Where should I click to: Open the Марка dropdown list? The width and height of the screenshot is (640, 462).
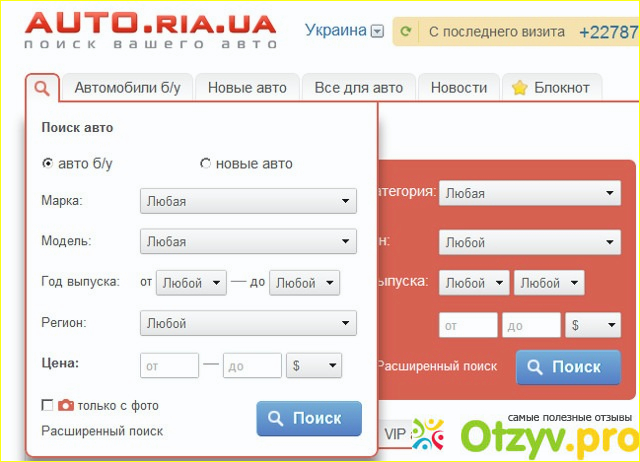click(x=248, y=201)
